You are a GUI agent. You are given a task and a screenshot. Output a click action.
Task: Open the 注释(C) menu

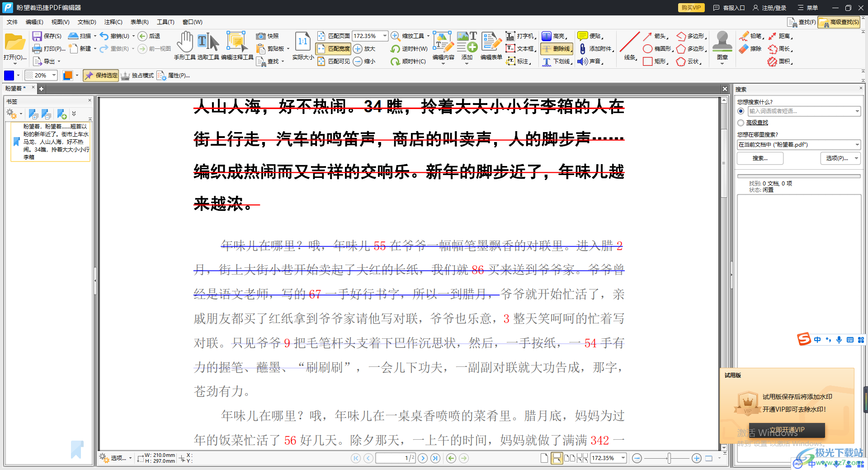pos(113,22)
